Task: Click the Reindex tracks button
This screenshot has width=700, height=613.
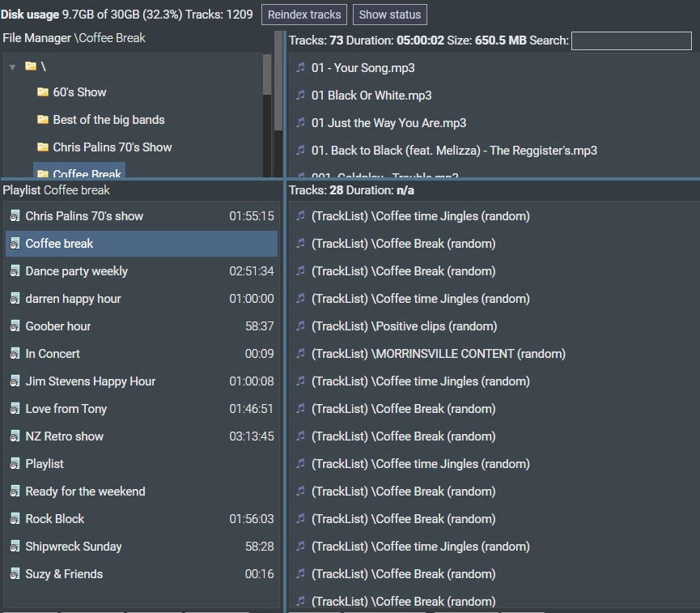Action: click(x=305, y=15)
